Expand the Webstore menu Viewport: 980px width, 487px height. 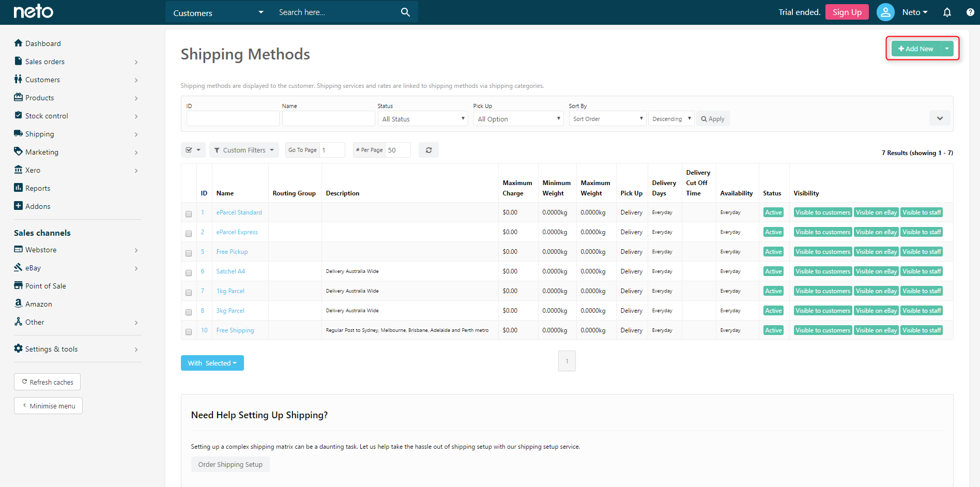(136, 250)
